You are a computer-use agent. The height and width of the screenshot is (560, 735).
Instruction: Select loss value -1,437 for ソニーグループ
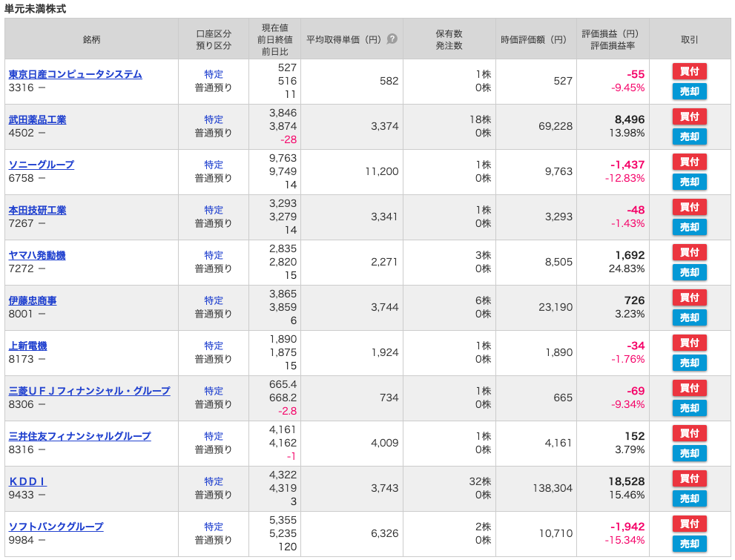(627, 165)
